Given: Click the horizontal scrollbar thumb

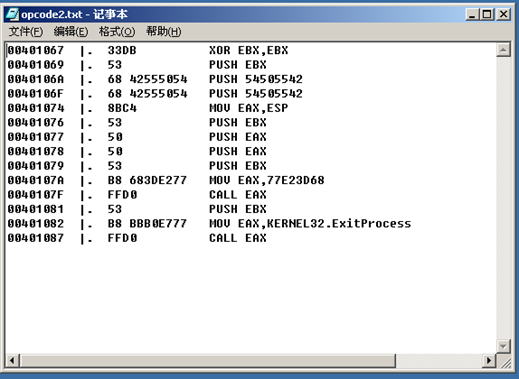Looking at the screenshot, I should pyautogui.click(x=208, y=360).
